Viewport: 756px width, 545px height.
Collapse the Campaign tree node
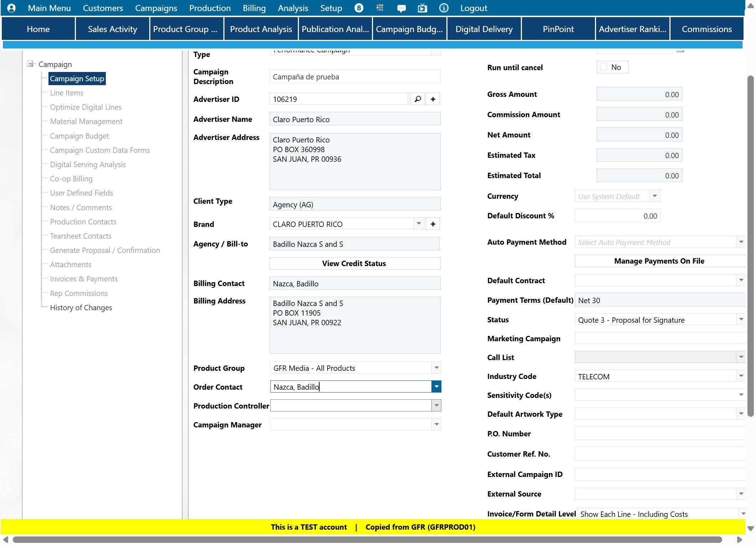click(x=31, y=64)
